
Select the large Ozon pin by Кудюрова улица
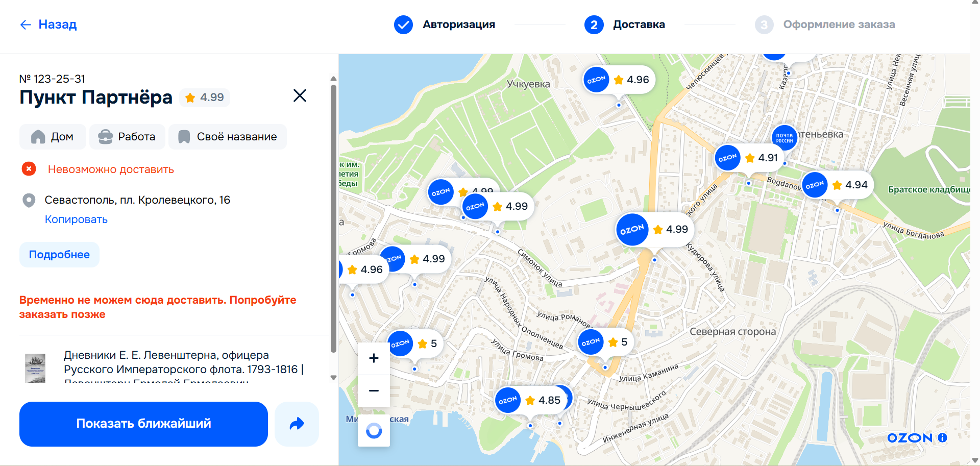coord(654,230)
